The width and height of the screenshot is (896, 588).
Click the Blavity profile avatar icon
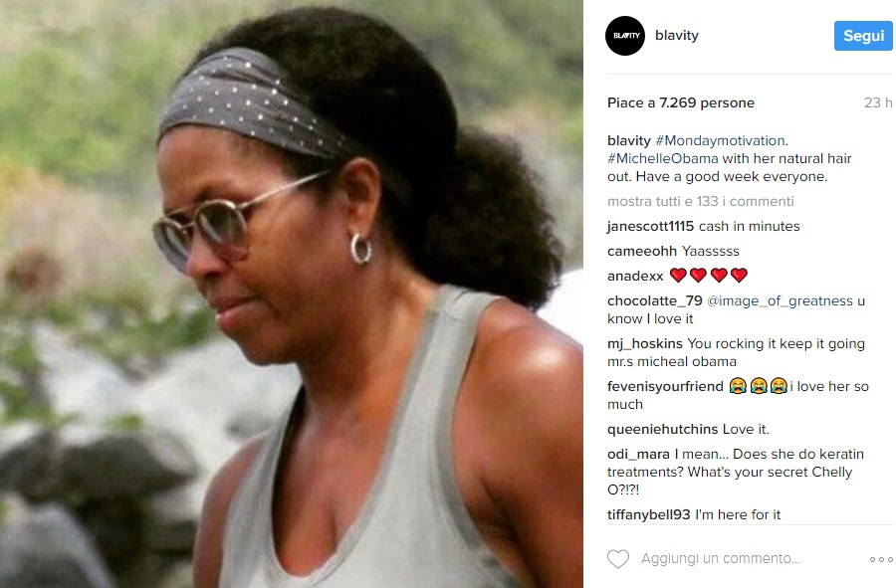click(x=625, y=36)
